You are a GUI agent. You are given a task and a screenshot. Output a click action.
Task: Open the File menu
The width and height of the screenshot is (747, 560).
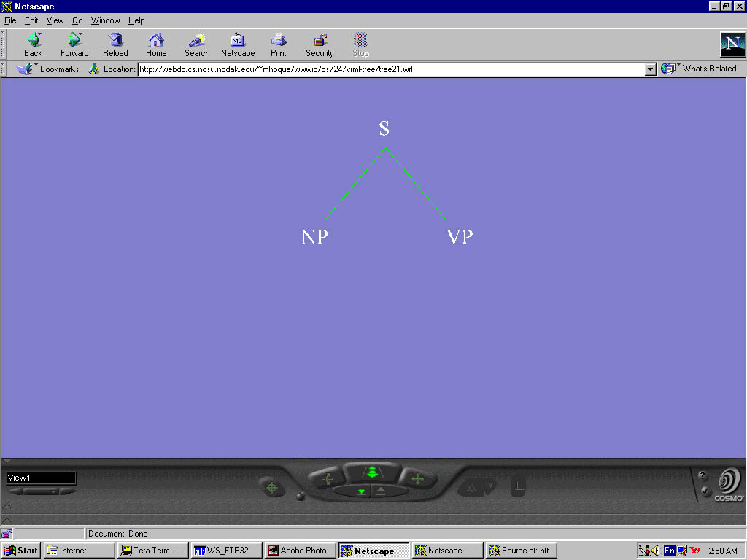click(10, 20)
